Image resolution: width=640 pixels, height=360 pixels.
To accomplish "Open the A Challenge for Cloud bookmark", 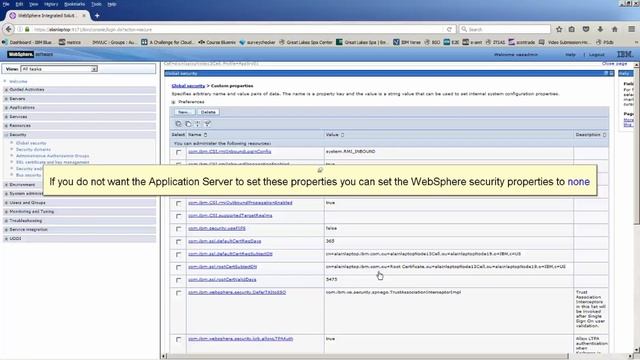I will [168, 42].
